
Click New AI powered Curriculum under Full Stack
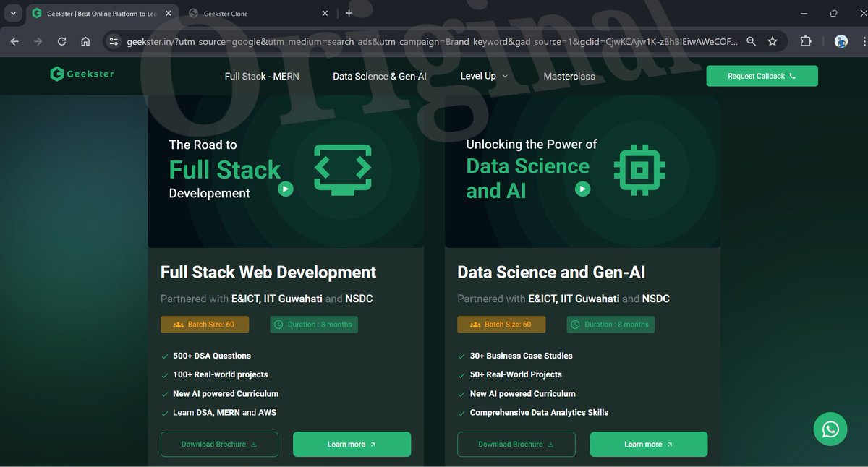click(226, 393)
